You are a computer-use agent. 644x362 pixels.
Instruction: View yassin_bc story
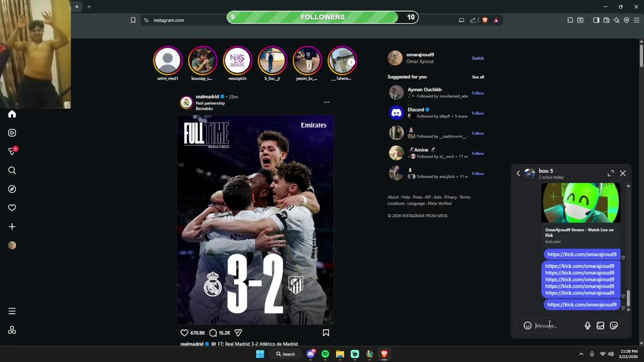307,61
